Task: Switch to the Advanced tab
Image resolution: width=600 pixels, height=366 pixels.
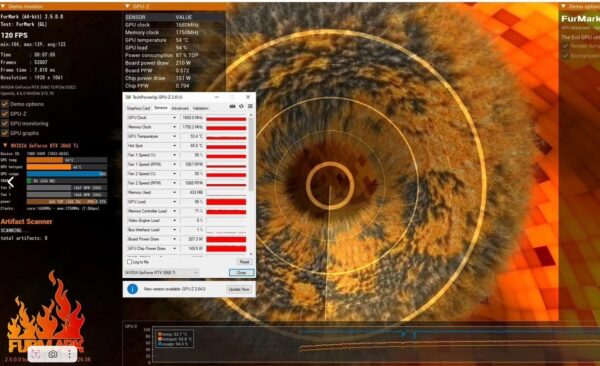Action: pos(180,108)
